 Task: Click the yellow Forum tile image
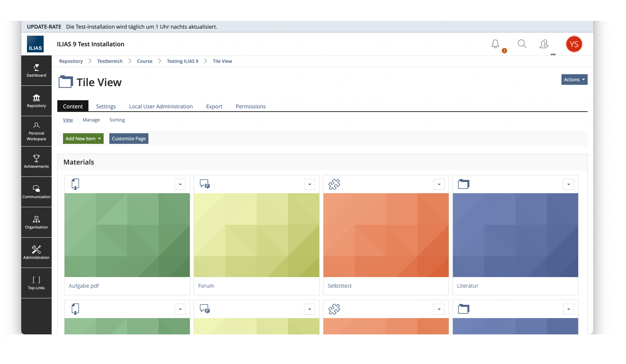tap(257, 235)
